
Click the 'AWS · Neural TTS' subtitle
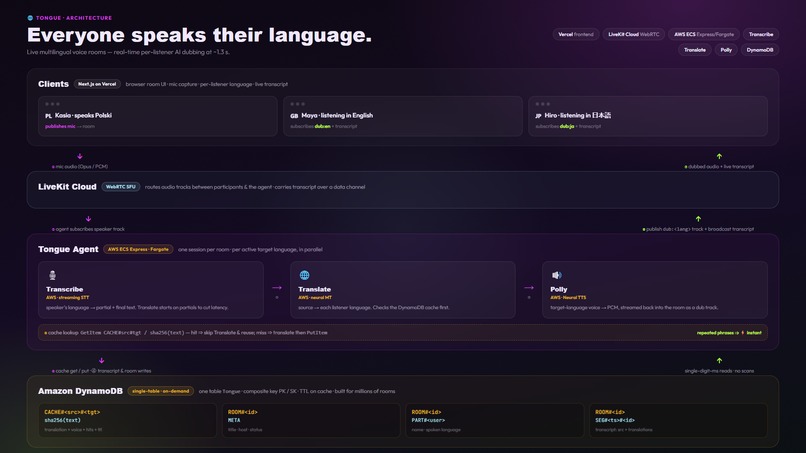(568, 298)
